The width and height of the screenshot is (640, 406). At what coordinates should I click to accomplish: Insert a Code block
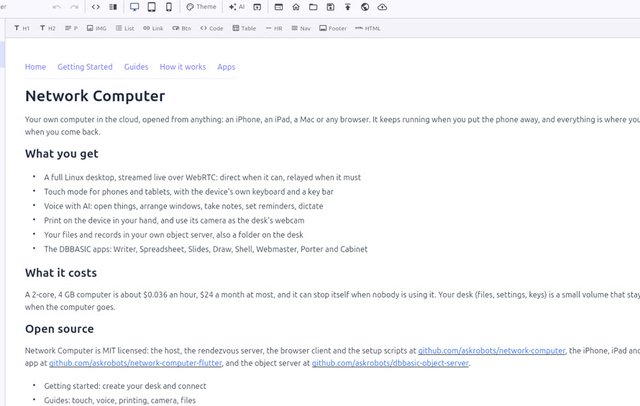(x=212, y=28)
